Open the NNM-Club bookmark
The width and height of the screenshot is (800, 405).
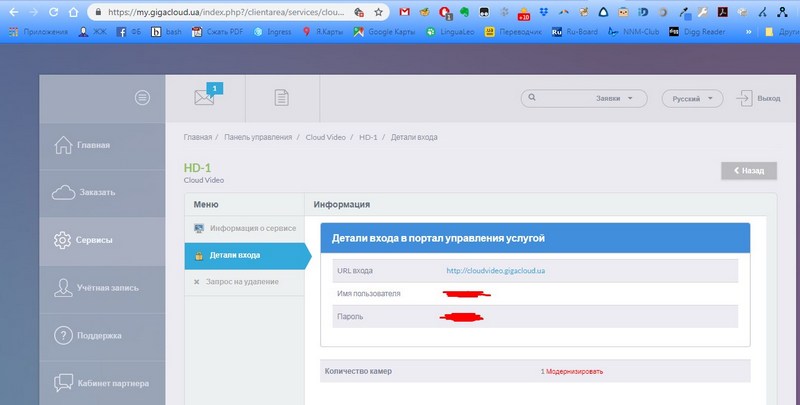[x=633, y=32]
